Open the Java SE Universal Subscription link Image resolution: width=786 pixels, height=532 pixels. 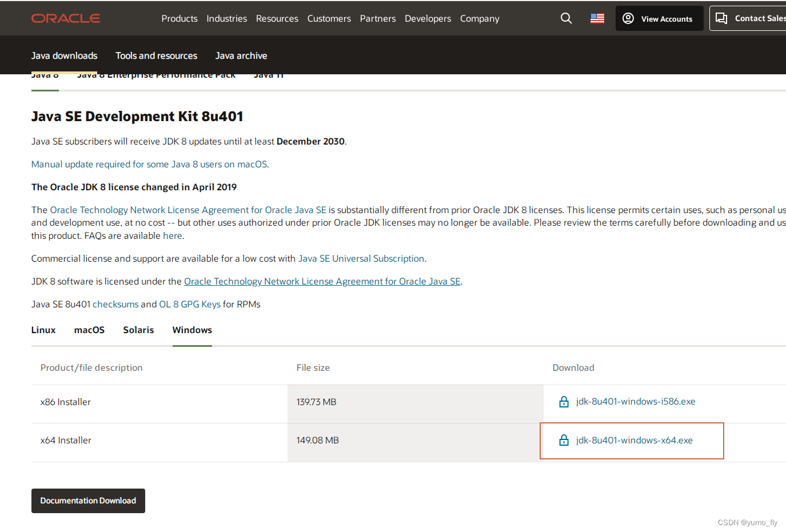(x=361, y=258)
